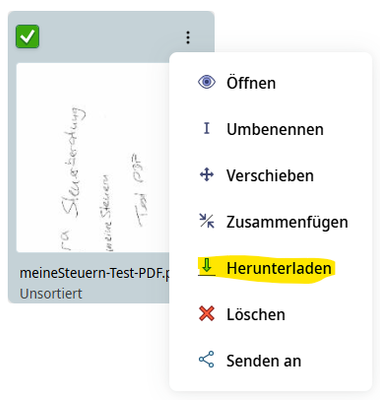Click the share icon beside Senden an
Screen dimensions: 380x400
coord(207,360)
